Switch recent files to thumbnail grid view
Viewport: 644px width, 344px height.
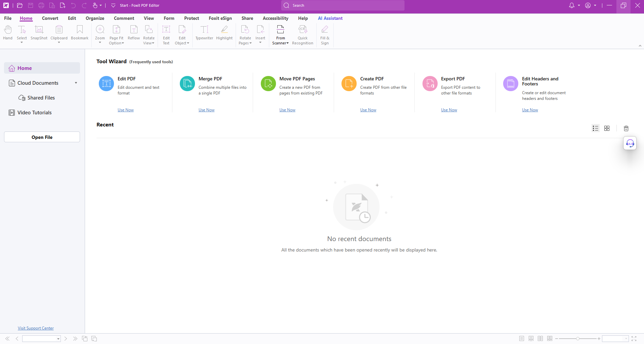[607, 128]
